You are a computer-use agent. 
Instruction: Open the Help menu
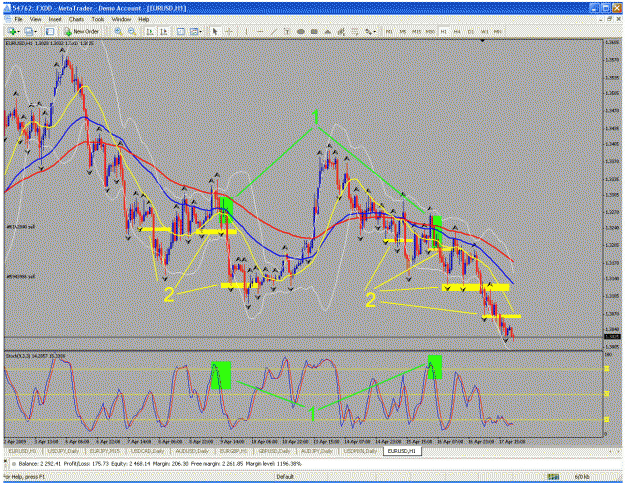[x=143, y=19]
